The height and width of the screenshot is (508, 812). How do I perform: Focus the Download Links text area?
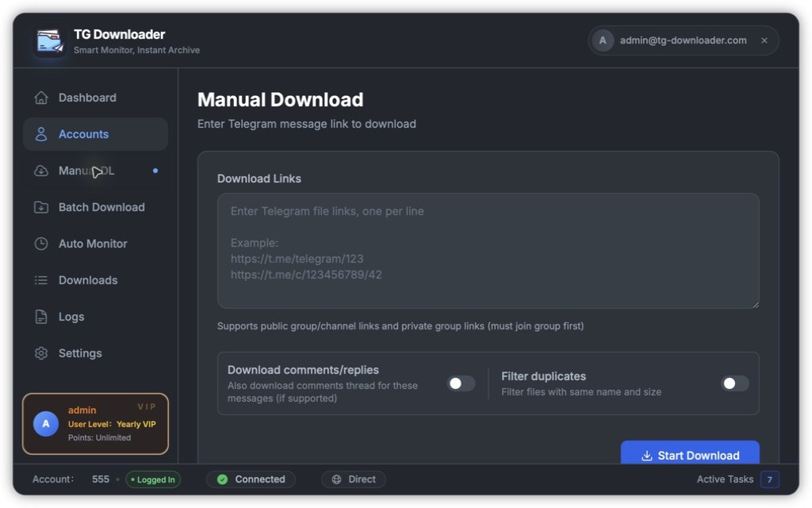tap(488, 251)
